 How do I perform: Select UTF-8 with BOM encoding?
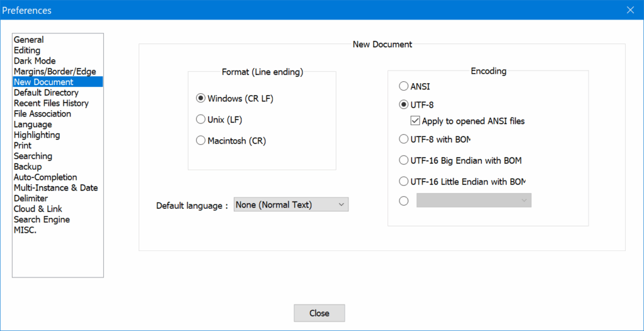[404, 139]
